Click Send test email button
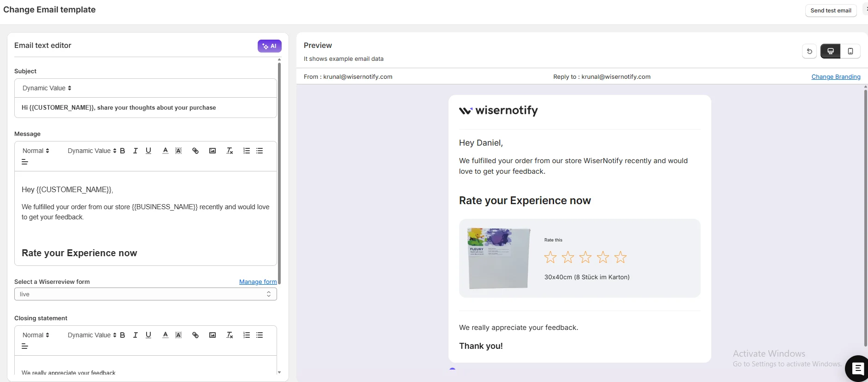 point(831,11)
